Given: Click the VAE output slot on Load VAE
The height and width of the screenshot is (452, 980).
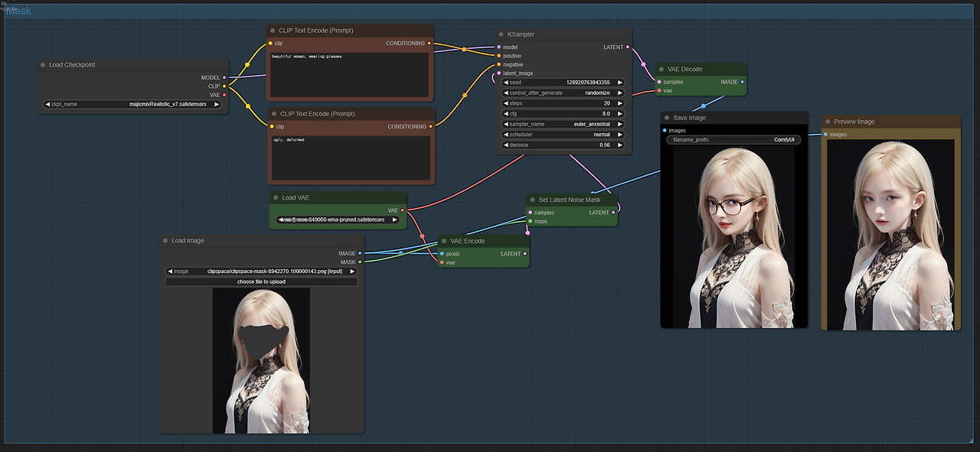Looking at the screenshot, I should 403,210.
